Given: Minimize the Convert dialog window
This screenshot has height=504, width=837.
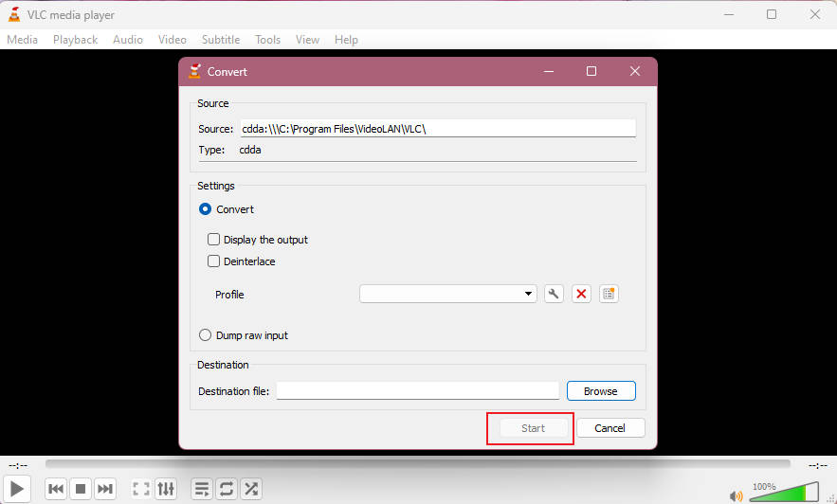Looking at the screenshot, I should point(548,71).
